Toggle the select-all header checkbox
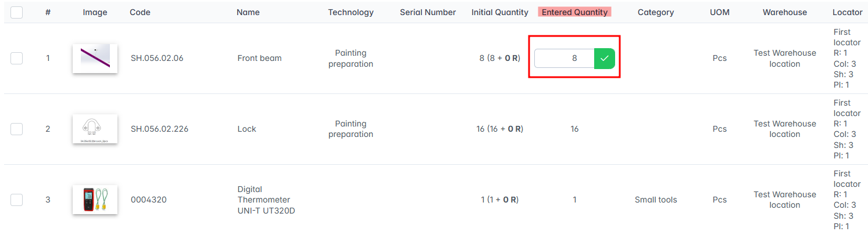The width and height of the screenshot is (868, 235). 16,12
